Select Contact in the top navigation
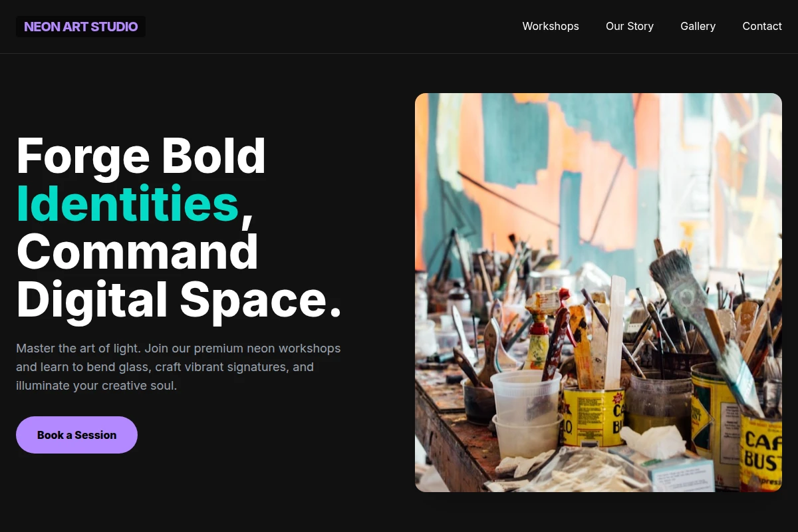This screenshot has width=798, height=532. (x=762, y=27)
